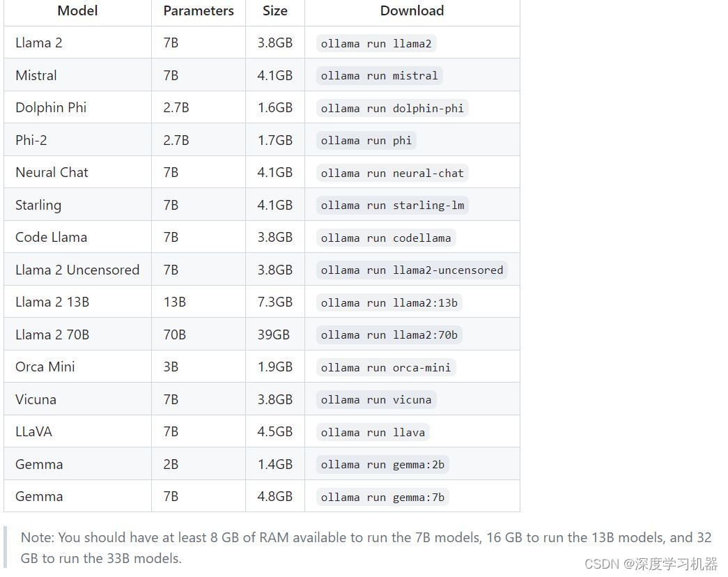Click the Model column header

[x=77, y=11]
